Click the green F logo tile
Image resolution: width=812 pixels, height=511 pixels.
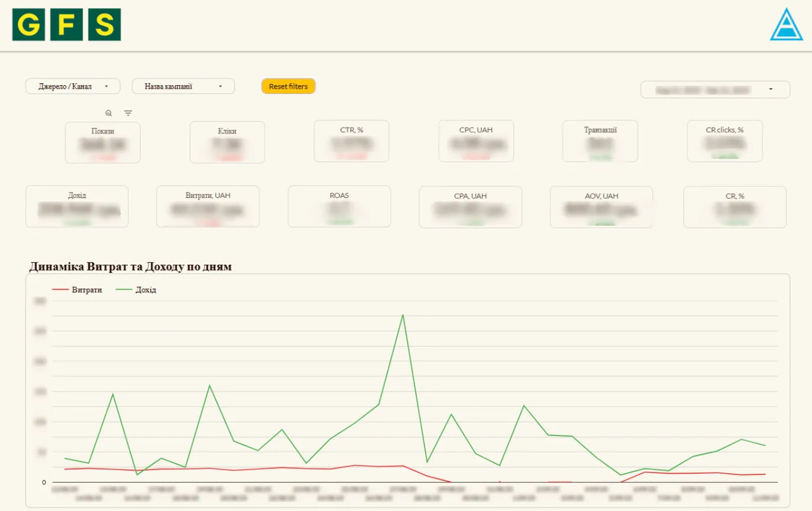pyautogui.click(x=66, y=25)
